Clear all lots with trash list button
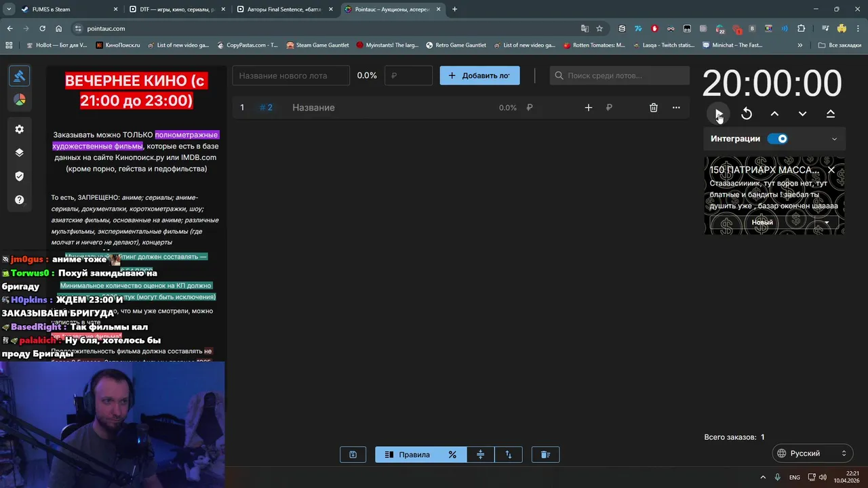This screenshot has width=868, height=488. [x=545, y=455]
